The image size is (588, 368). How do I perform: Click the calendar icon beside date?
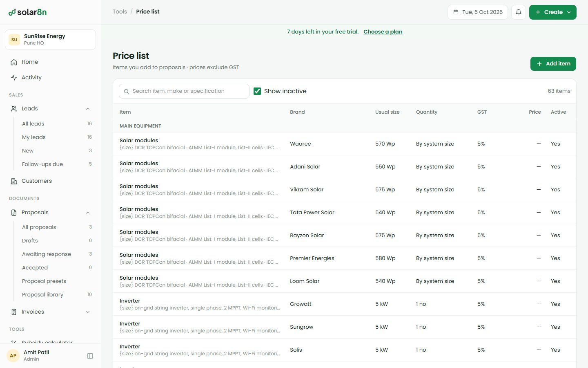tap(456, 12)
